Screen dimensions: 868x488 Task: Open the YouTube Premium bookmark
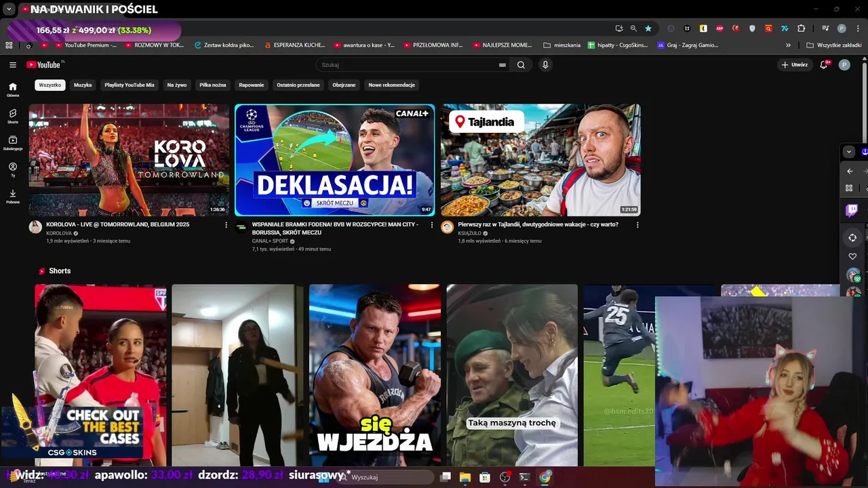[x=85, y=45]
